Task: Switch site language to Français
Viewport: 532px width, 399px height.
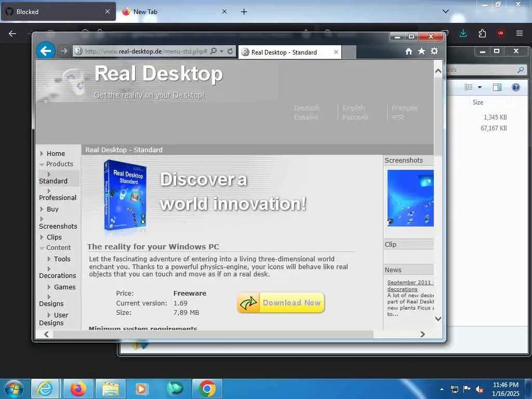Action: click(x=405, y=108)
